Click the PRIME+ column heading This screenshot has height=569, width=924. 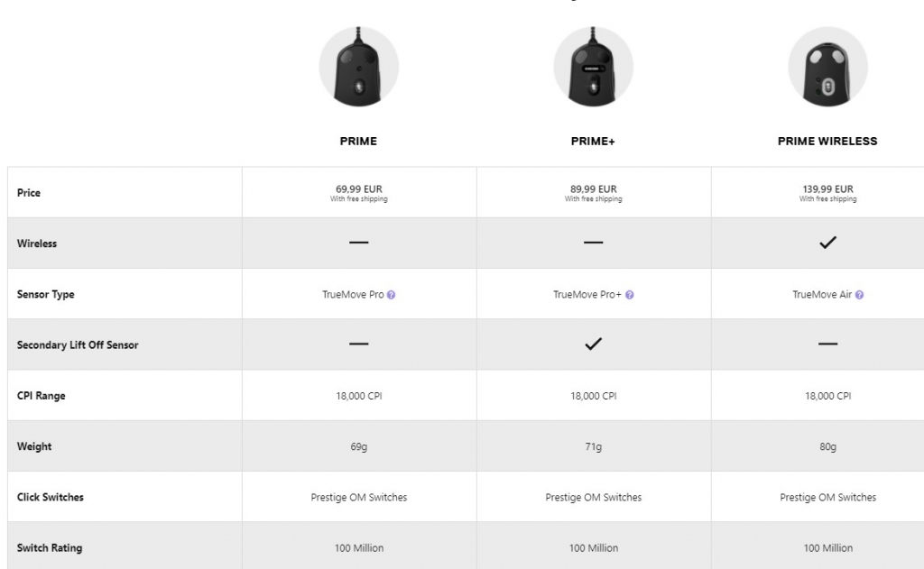(x=593, y=142)
